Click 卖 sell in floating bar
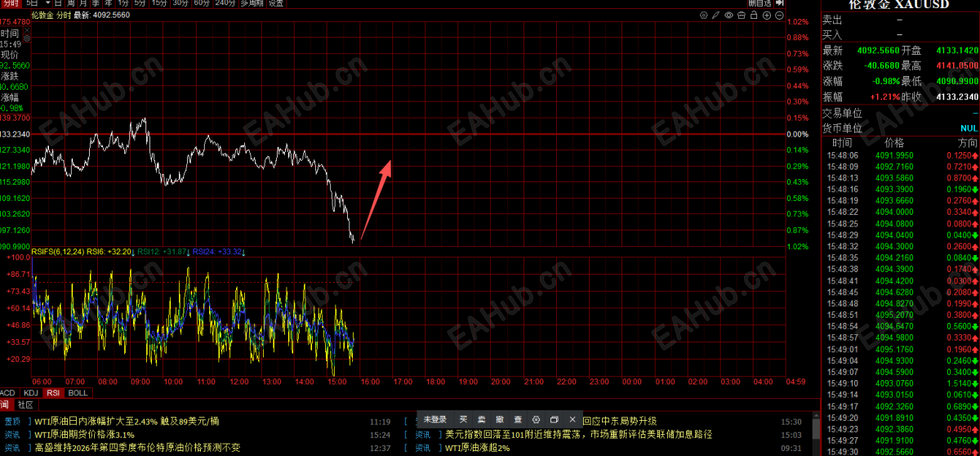 tap(481, 419)
